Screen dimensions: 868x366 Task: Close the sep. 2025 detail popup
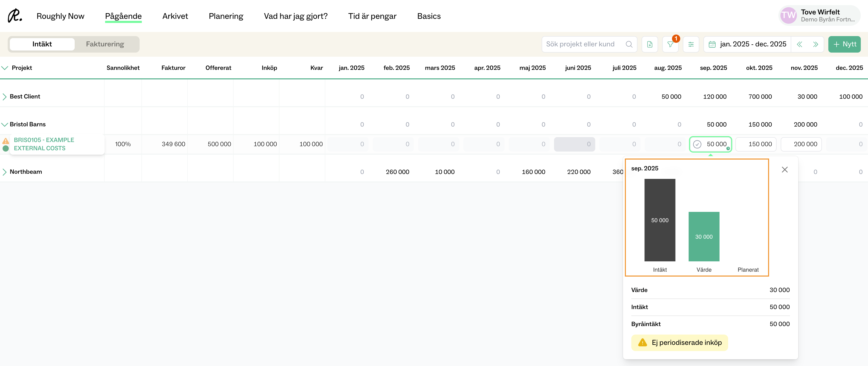(x=785, y=169)
